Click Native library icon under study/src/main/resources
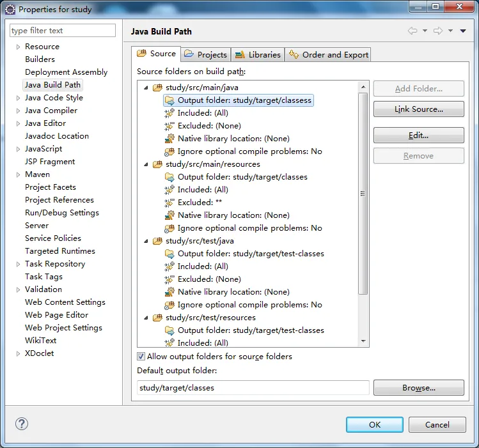 tap(169, 215)
